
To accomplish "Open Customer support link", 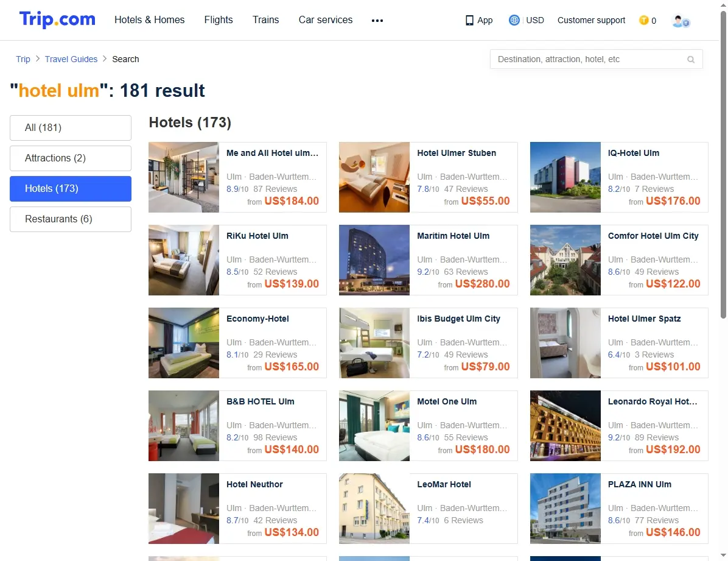I will (x=591, y=20).
